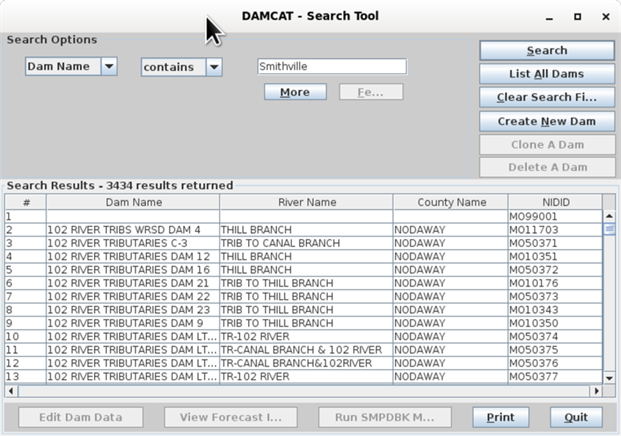Click NODAWAY county cell in row 3
Viewport: 621px width, 436px height.
tap(451, 243)
